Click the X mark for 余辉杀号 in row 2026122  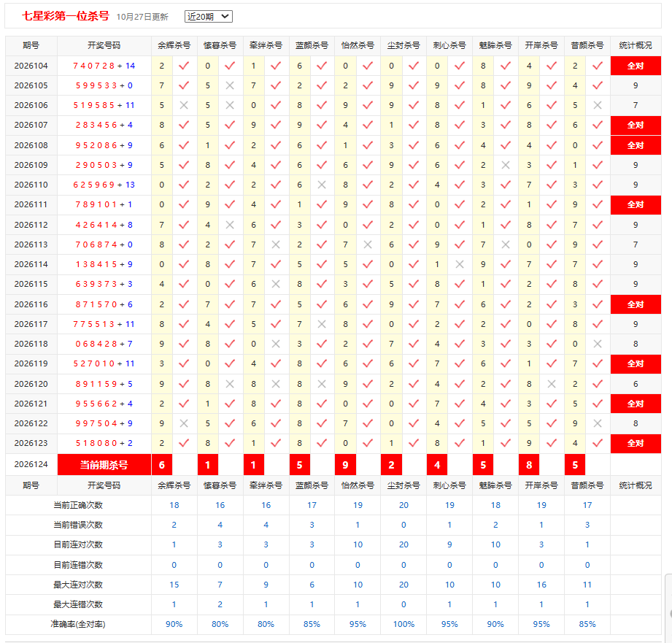pyautogui.click(x=184, y=423)
